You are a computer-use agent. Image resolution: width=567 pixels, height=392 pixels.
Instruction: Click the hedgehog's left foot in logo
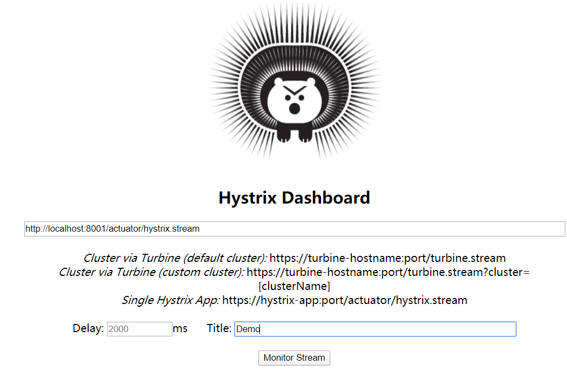[284, 134]
